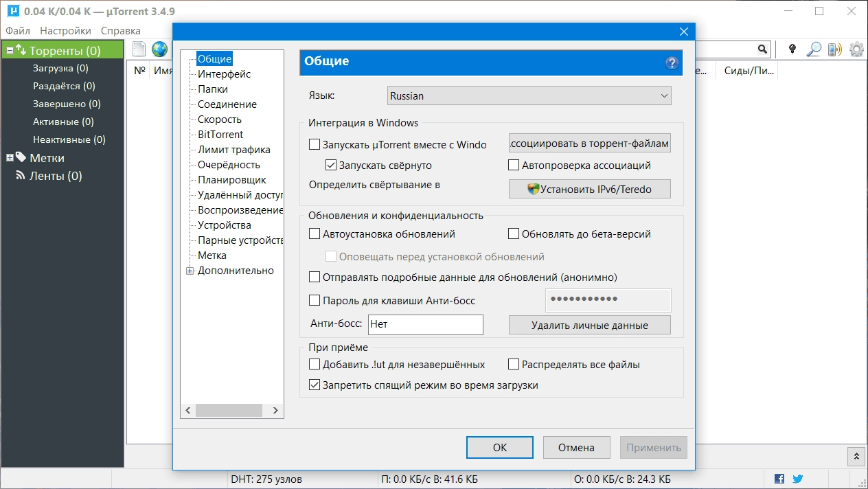Click the light bulb icon in main toolbar
Viewport: 868px width, 489px height.
(x=792, y=49)
